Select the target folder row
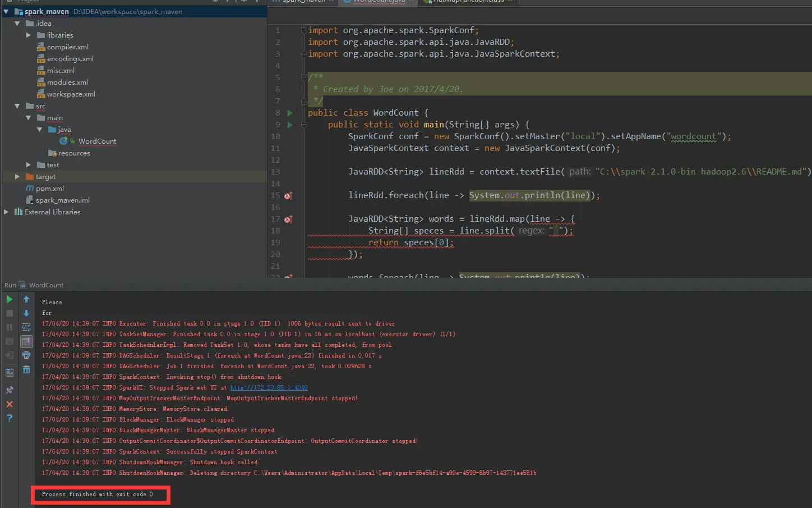Viewport: 812px width, 508px height. click(x=133, y=176)
